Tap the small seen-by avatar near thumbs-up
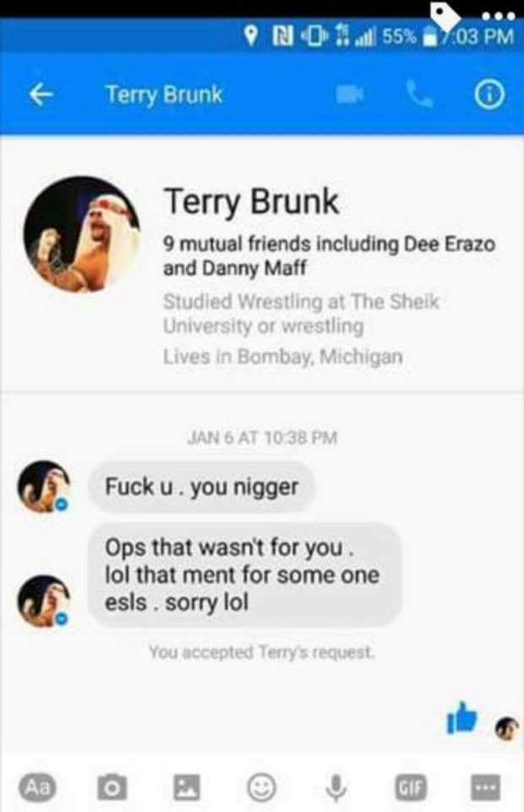524x812 pixels. pyautogui.click(x=506, y=729)
